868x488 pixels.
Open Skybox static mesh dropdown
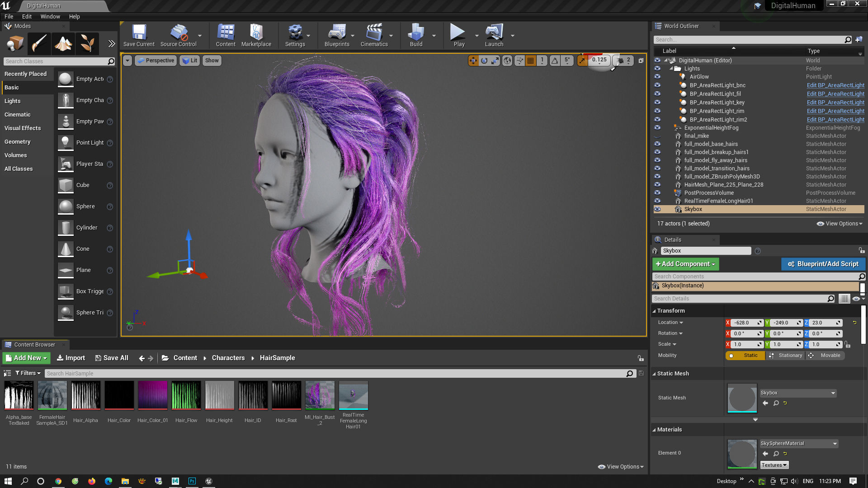798,393
